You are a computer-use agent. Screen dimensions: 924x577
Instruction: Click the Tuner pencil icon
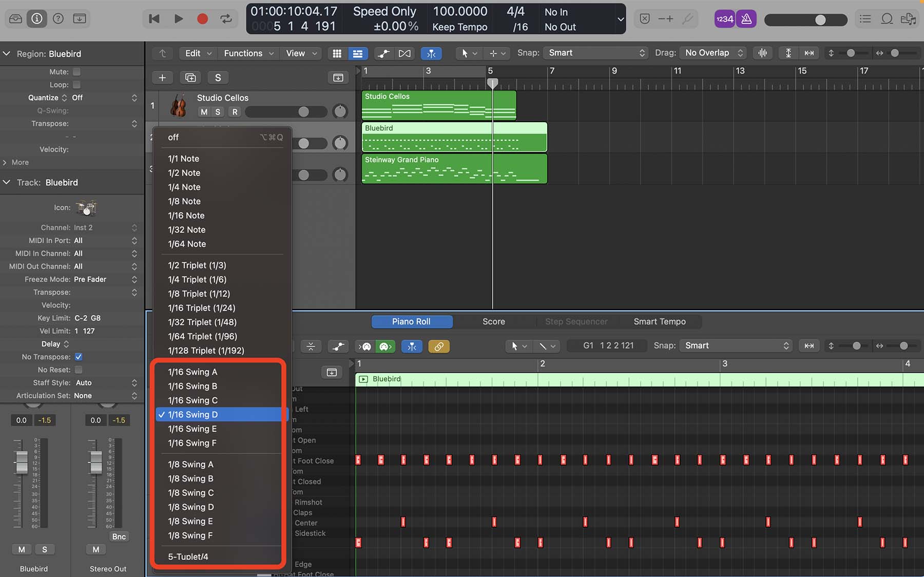pos(688,19)
